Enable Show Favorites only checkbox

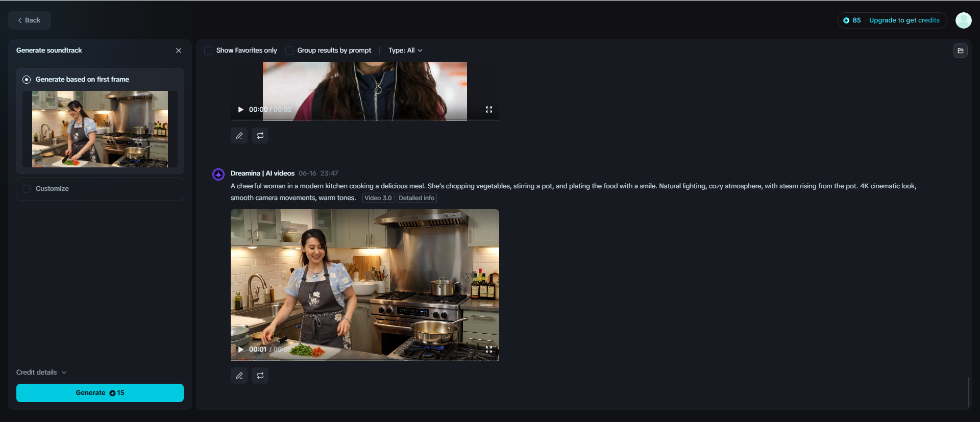click(208, 51)
